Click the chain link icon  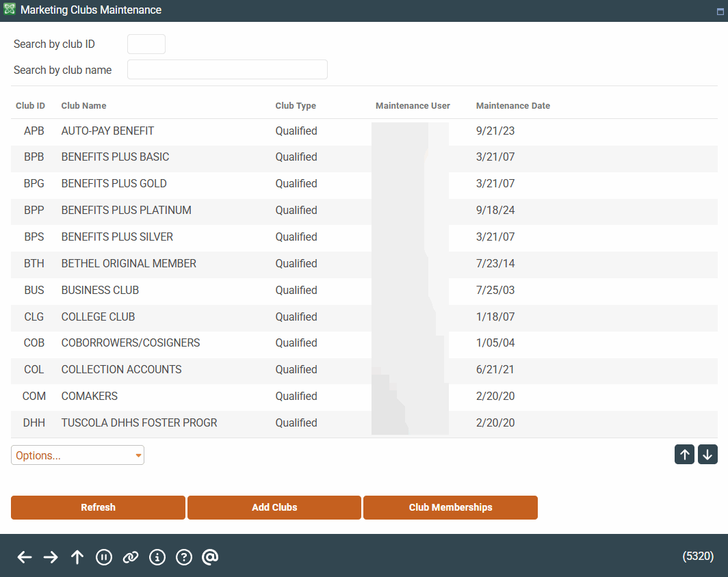[130, 557]
